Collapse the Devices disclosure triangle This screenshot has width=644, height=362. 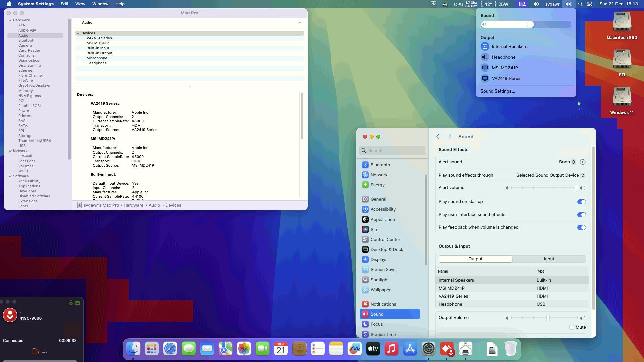click(78, 33)
